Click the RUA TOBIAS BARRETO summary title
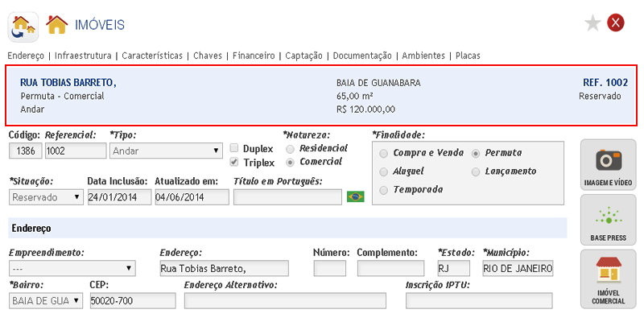Viewport: 644px width, 322px height. 68,83
